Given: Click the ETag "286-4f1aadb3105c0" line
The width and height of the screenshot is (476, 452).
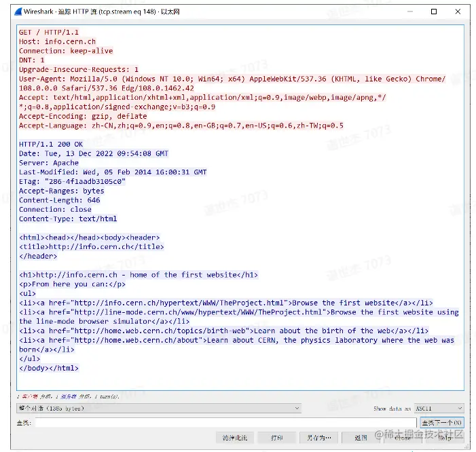Looking at the screenshot, I should 72,181.
